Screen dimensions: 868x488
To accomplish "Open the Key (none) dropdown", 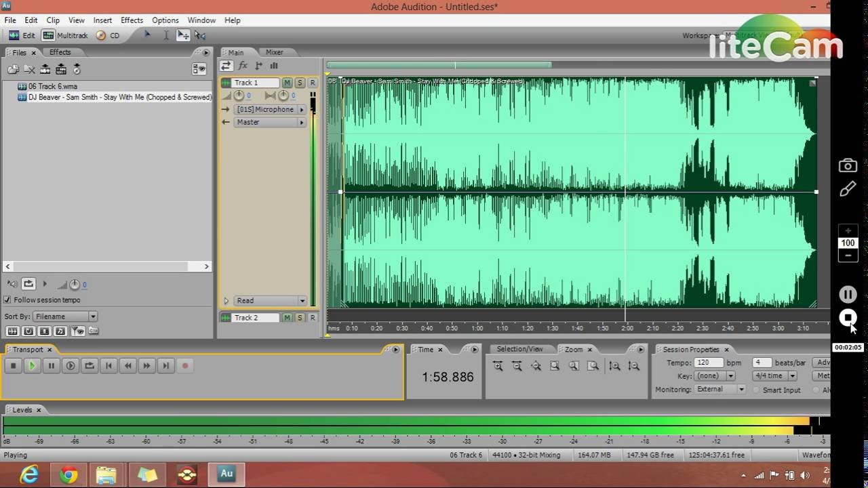I will click(x=715, y=375).
